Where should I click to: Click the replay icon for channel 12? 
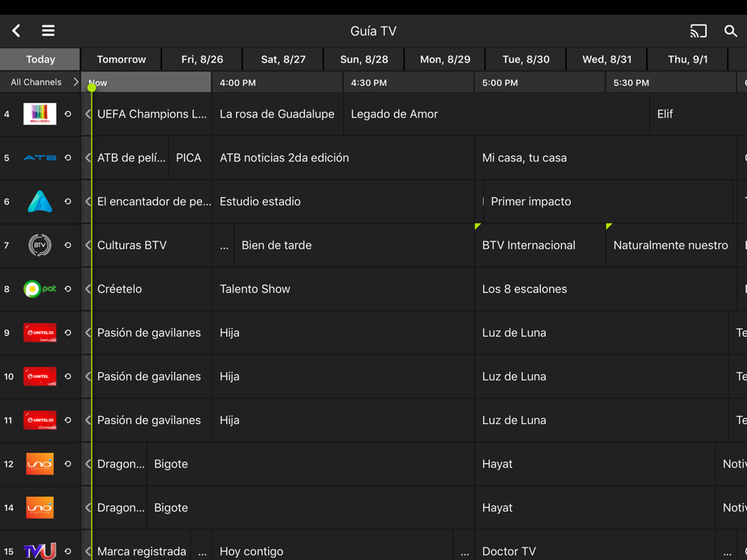click(x=68, y=464)
